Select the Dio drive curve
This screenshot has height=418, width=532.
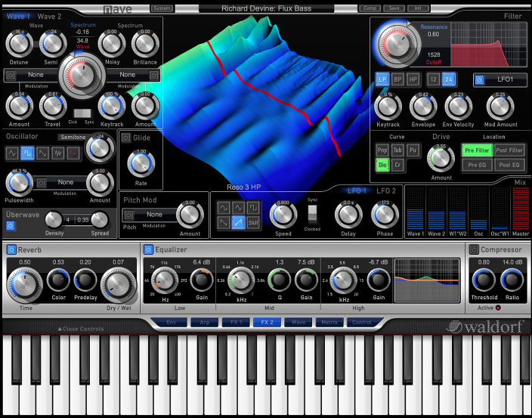382,166
